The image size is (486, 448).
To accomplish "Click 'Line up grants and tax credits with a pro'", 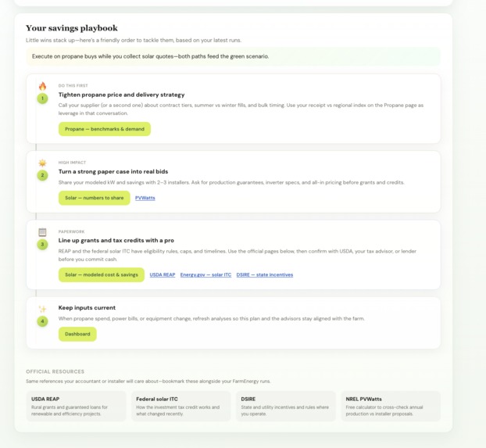I will coord(116,241).
